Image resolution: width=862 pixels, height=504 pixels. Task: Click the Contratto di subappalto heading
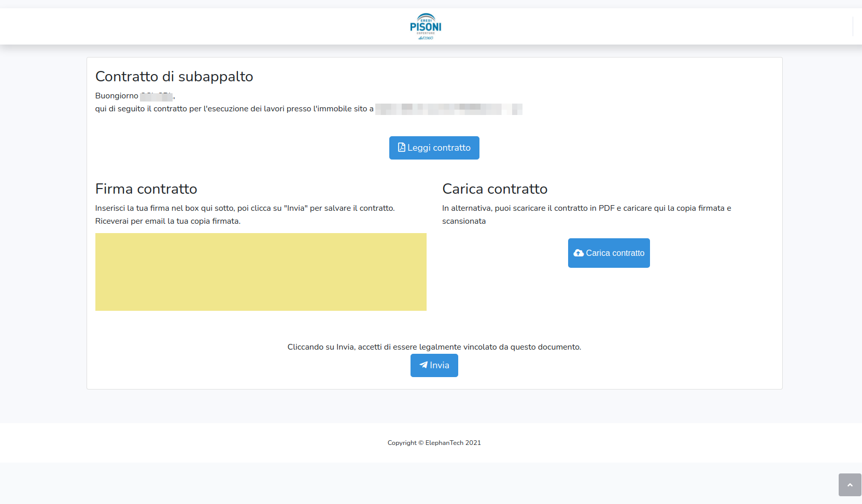[174, 77]
